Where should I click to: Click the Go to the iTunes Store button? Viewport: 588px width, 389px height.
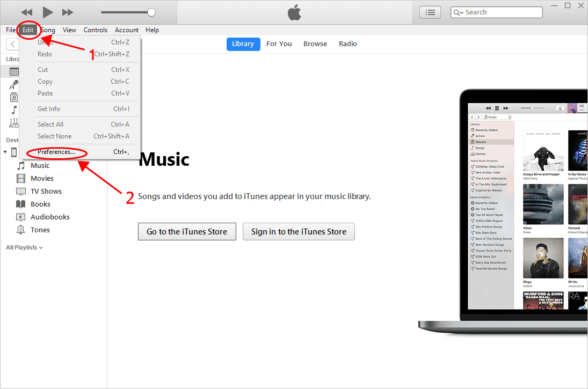(187, 232)
